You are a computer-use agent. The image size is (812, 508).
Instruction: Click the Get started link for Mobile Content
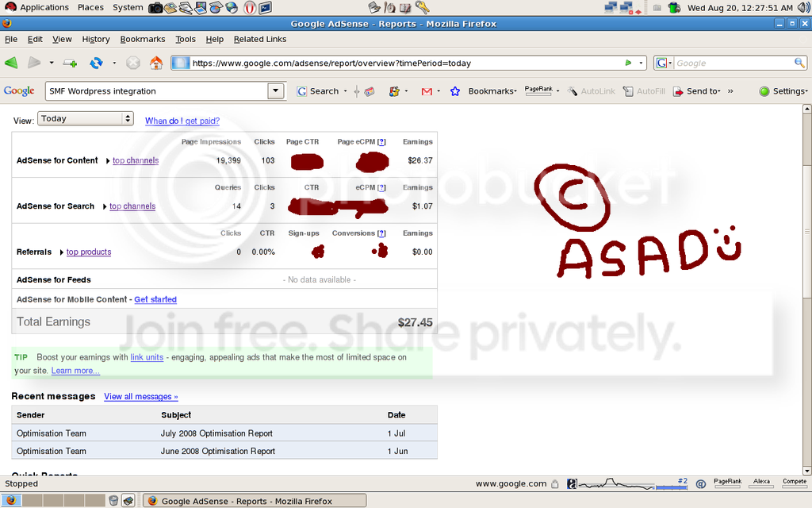[155, 299]
